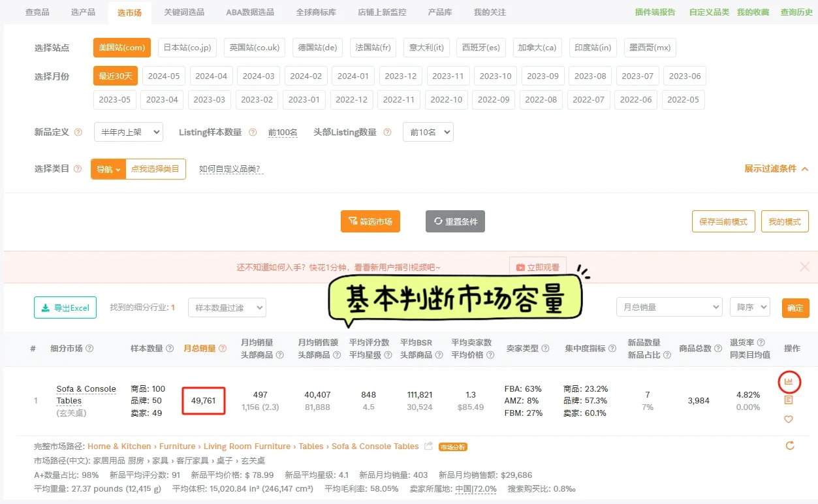Select the 日本站(co.jp) marketplace
Screen dimensions: 818x504
click(x=187, y=47)
